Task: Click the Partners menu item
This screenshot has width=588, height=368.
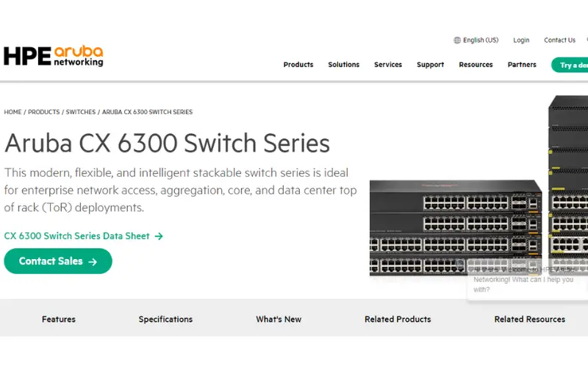Action: click(522, 65)
